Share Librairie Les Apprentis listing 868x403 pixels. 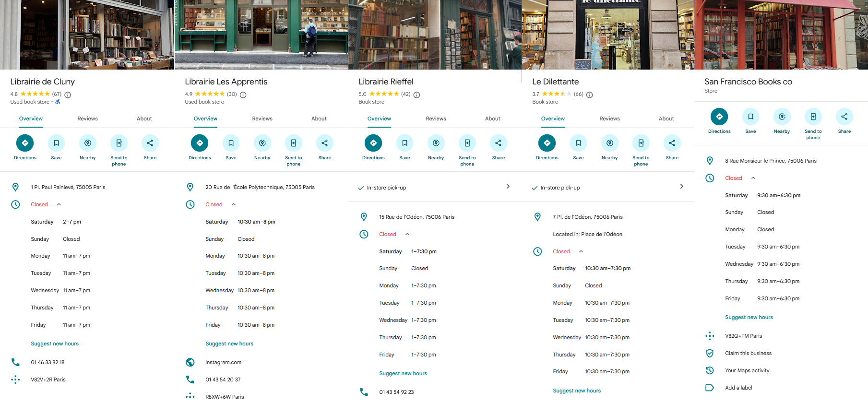click(325, 143)
